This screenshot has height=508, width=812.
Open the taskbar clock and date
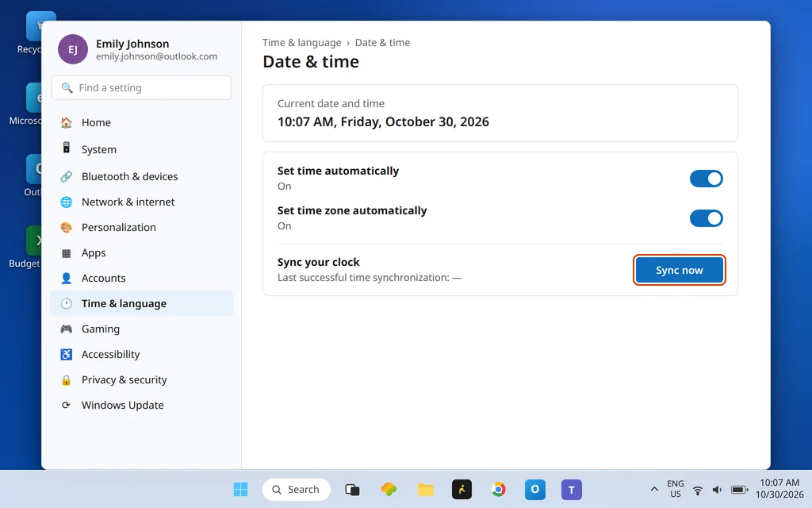pyautogui.click(x=779, y=489)
